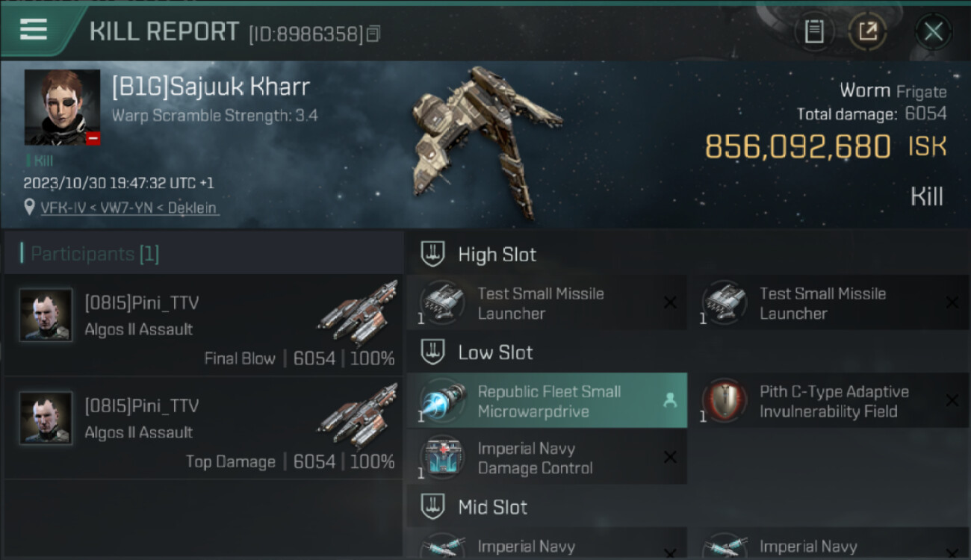The width and height of the screenshot is (971, 560).
Task: Select the Top Damage participant entry
Action: [x=203, y=428]
